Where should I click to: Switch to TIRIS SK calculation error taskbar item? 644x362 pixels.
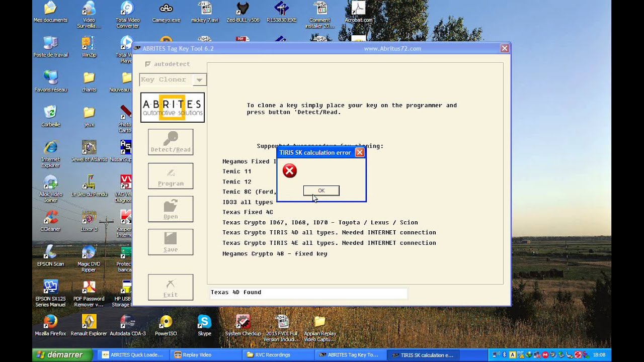tap(423, 355)
